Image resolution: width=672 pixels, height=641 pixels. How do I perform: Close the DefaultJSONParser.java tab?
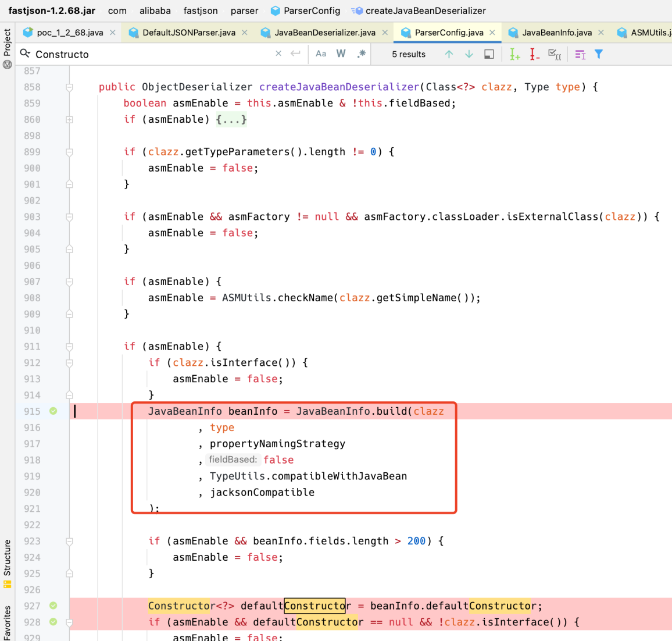pyautogui.click(x=245, y=33)
